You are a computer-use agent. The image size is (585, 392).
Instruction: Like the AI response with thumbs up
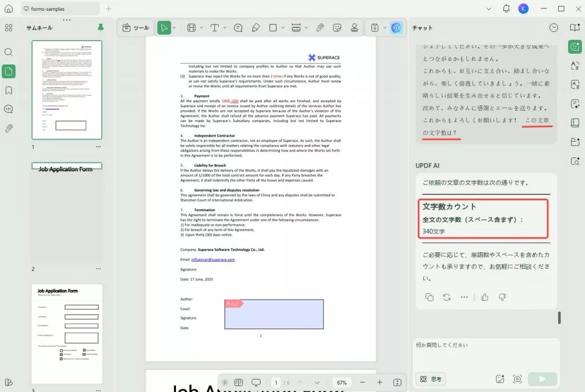(484, 297)
